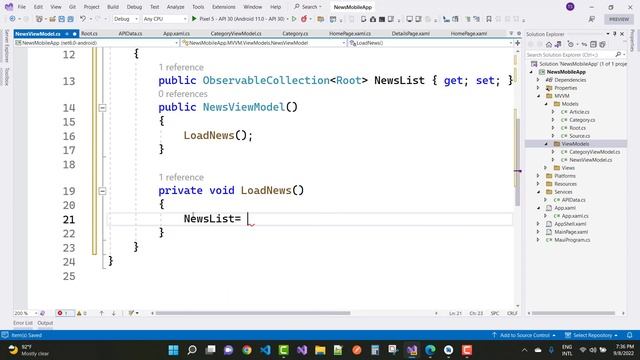The width and height of the screenshot is (640, 360).
Task: Click the Hot Reload flame icon
Action: point(304,19)
